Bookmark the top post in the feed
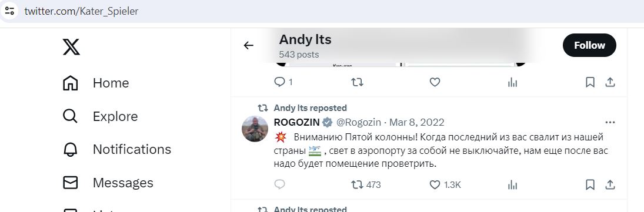The width and height of the screenshot is (644, 212). point(590,82)
